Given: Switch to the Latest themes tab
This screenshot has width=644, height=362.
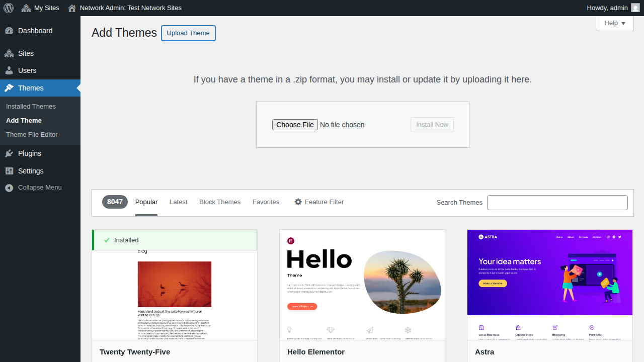Looking at the screenshot, I should click(x=178, y=202).
